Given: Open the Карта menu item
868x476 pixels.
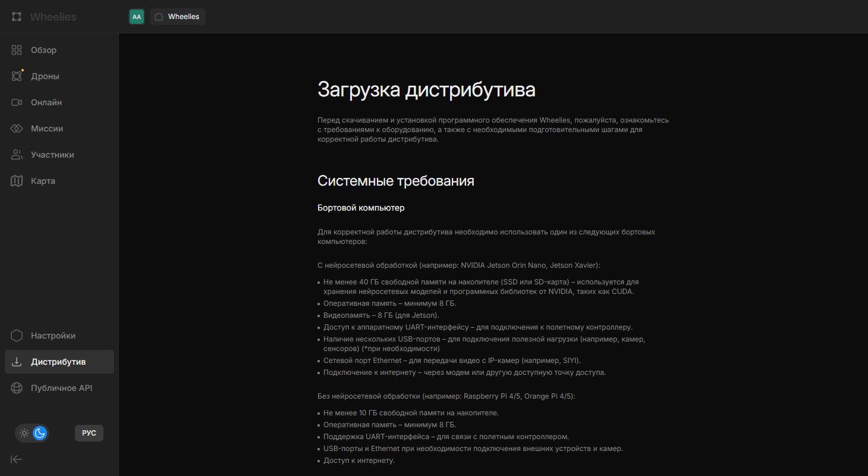Looking at the screenshot, I should [x=43, y=181].
